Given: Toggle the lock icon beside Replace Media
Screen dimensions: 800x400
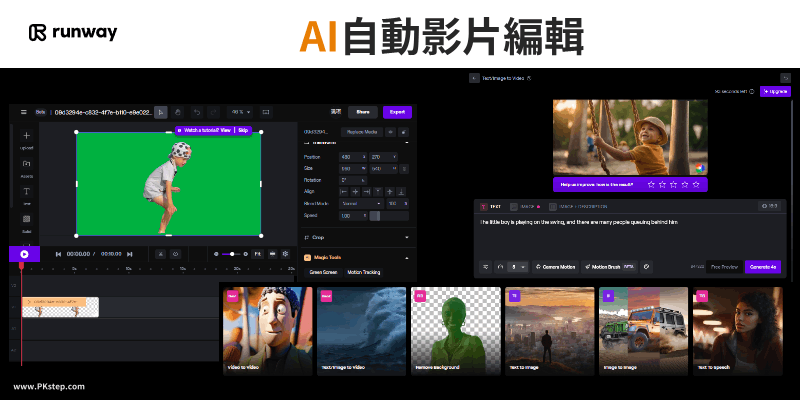Looking at the screenshot, I should click(x=403, y=132).
